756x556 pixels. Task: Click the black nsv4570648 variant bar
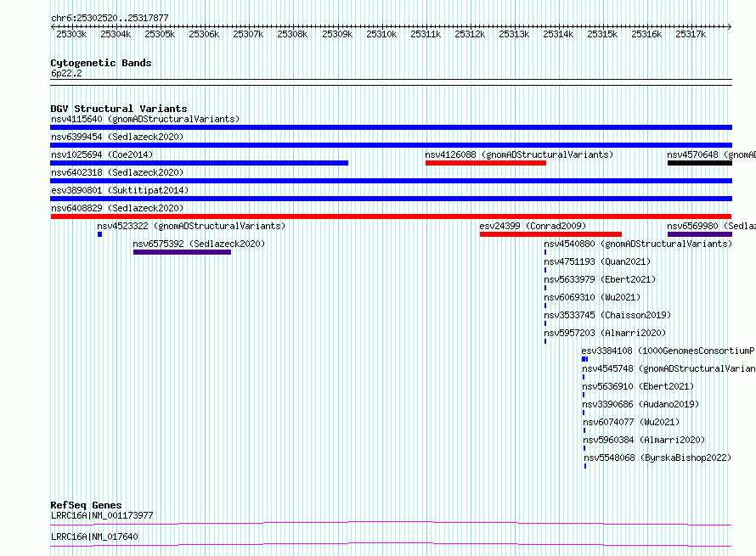coord(700,163)
